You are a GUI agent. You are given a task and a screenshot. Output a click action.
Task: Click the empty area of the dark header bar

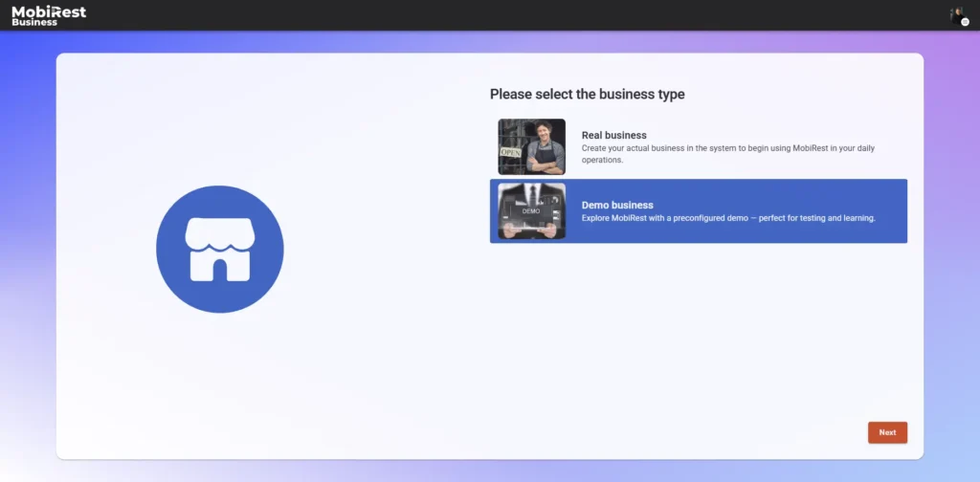[479, 14]
